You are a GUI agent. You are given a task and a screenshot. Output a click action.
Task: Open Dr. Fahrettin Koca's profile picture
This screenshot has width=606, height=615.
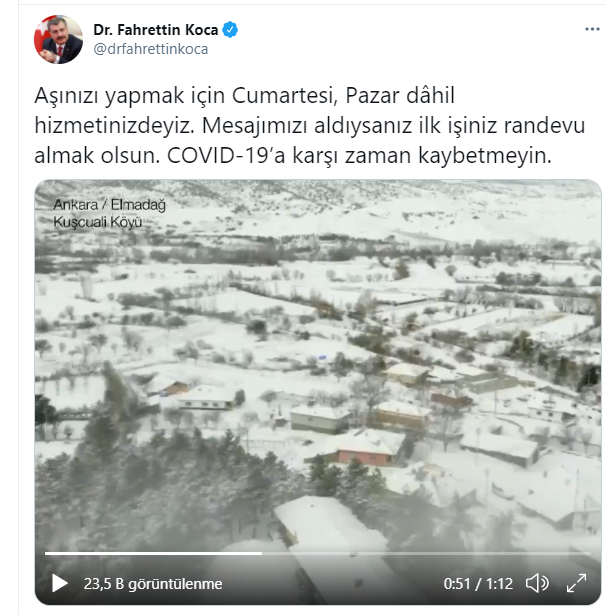[x=58, y=39]
